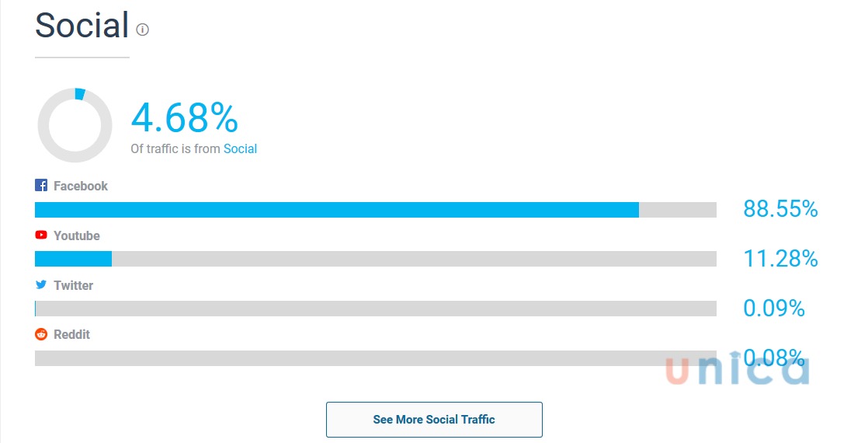
Task: Click the 11.28% Youtube percentage
Action: coord(780,259)
